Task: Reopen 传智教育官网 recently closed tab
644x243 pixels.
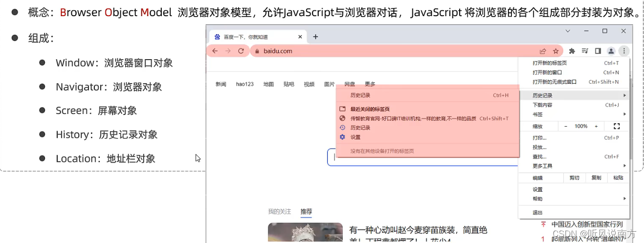Action: pyautogui.click(x=428, y=118)
